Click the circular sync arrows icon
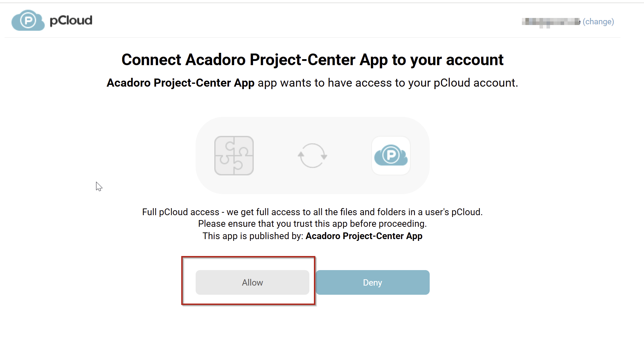The width and height of the screenshot is (644, 337). point(312,156)
